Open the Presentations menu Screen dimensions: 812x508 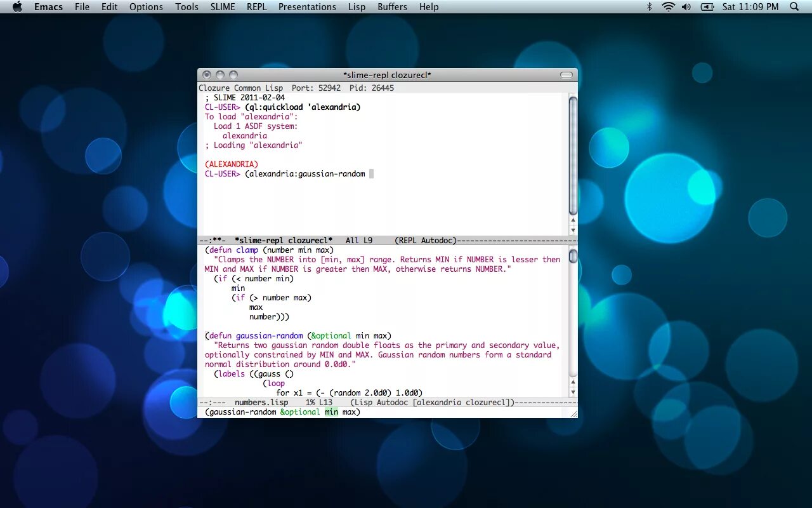[307, 6]
